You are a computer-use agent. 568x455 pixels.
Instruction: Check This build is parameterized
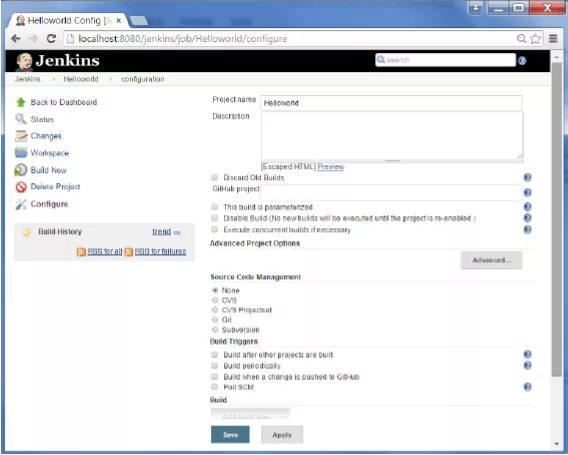pyautogui.click(x=214, y=206)
